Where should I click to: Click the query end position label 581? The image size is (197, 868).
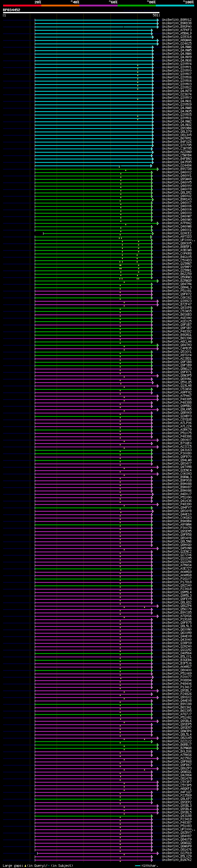tap(155, 15)
